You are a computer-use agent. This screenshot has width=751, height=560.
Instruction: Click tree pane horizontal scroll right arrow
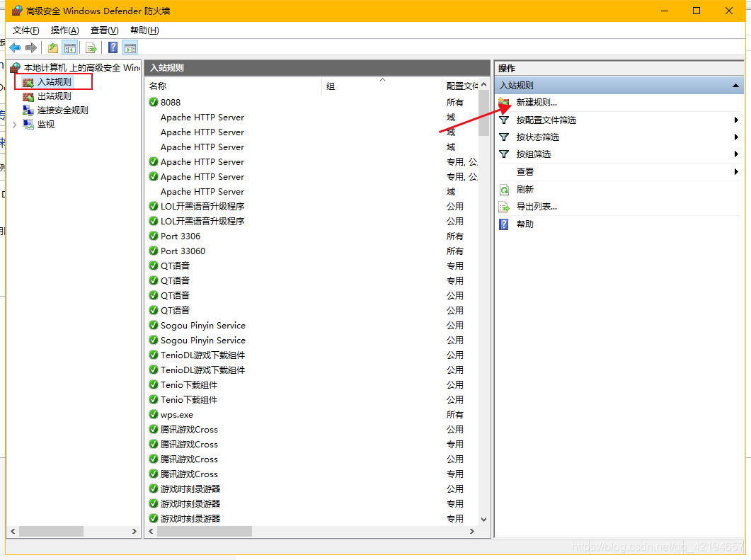tap(134, 531)
